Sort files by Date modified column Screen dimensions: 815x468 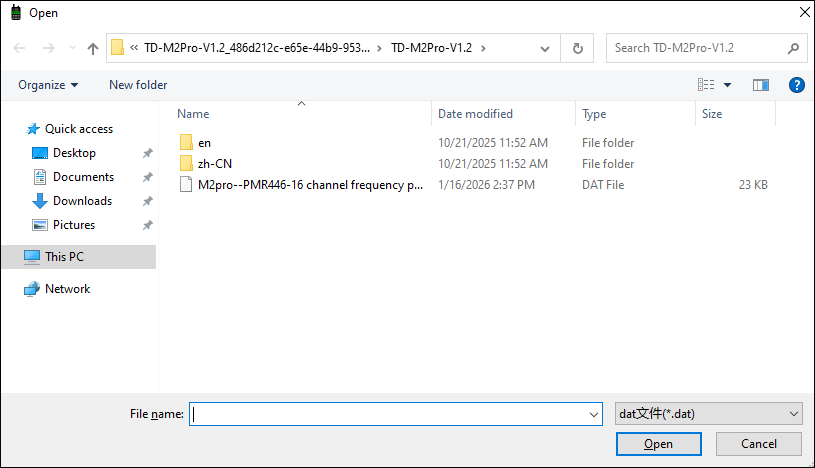(475, 114)
